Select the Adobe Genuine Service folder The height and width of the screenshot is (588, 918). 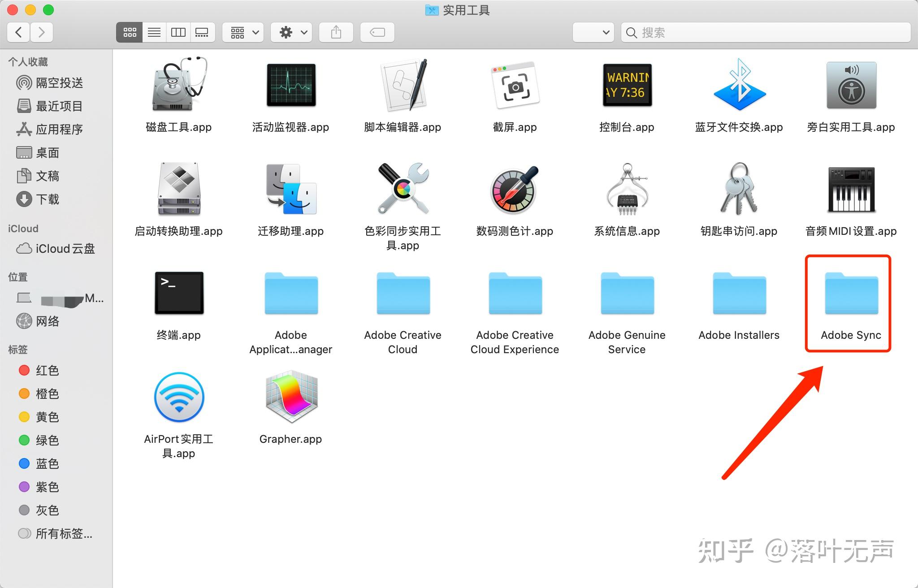click(627, 294)
